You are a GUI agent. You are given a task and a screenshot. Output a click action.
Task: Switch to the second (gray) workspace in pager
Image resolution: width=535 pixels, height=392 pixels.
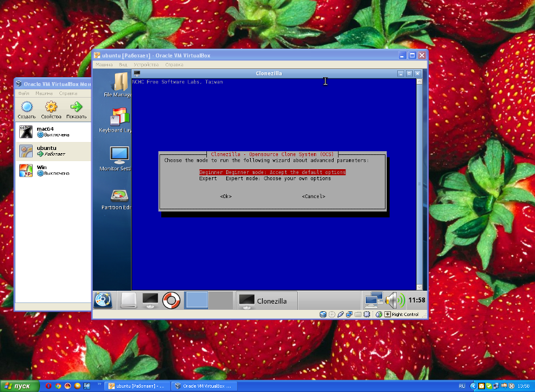point(221,300)
